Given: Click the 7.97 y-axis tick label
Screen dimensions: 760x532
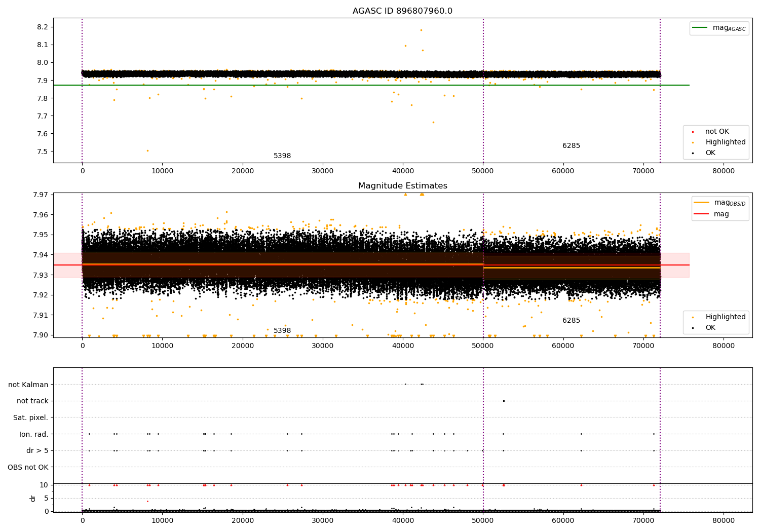Looking at the screenshot, I should [x=41, y=195].
